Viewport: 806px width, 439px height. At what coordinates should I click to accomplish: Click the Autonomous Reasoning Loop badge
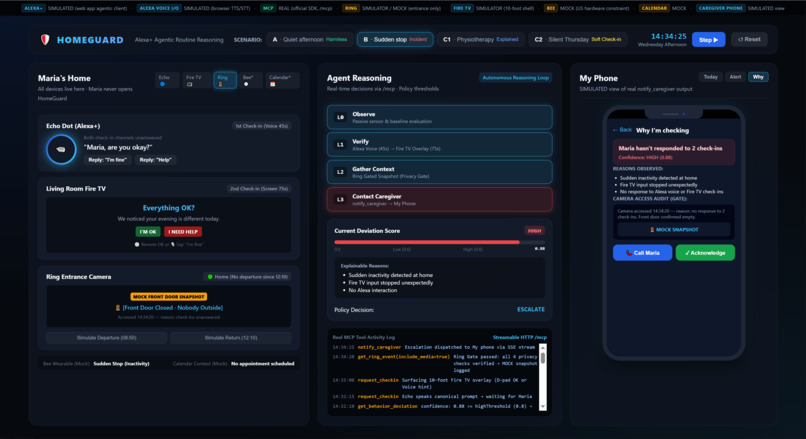click(516, 78)
